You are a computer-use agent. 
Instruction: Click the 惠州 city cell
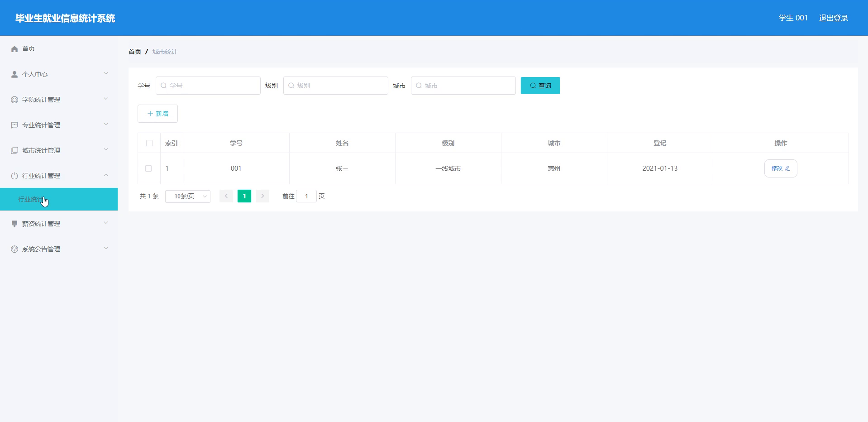[x=554, y=168]
